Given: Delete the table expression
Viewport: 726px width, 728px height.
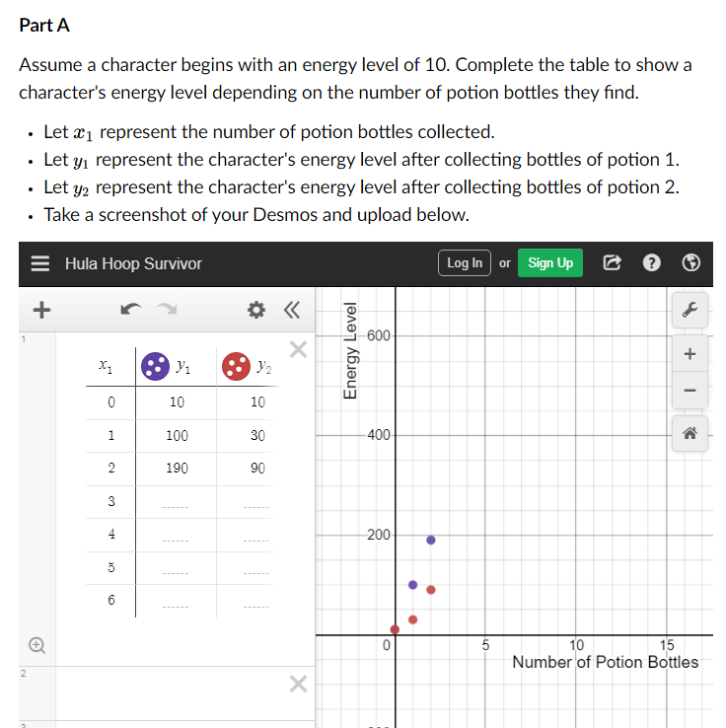Looking at the screenshot, I should [x=298, y=349].
